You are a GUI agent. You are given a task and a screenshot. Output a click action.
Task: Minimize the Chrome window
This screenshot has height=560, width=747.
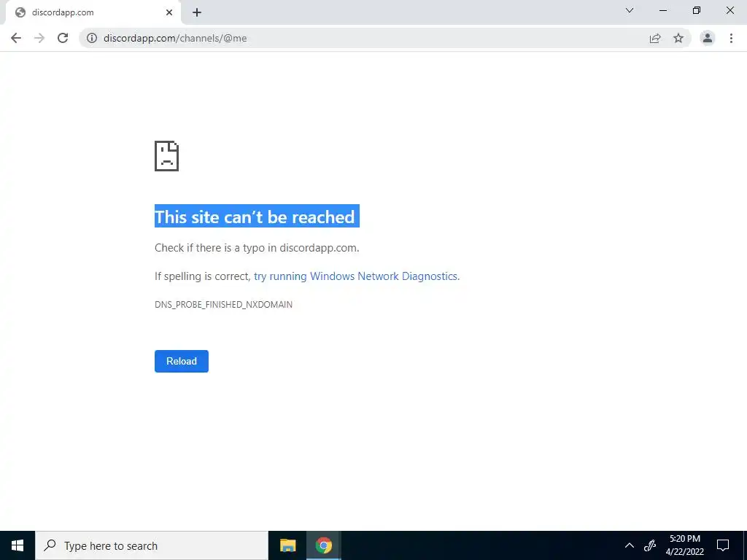click(x=663, y=10)
